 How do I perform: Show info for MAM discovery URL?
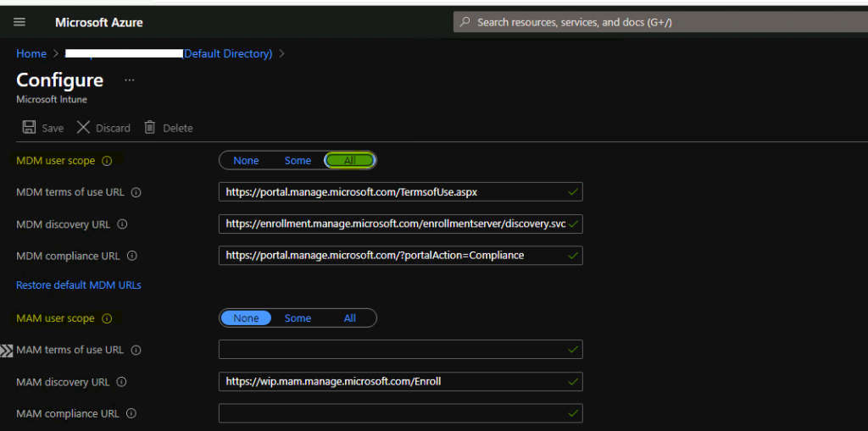pyautogui.click(x=122, y=382)
